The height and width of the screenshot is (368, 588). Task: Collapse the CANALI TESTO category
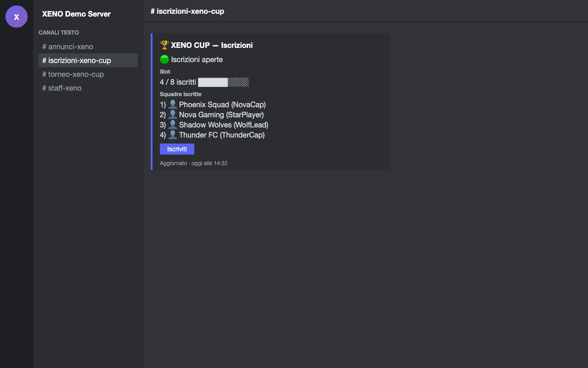tap(59, 33)
